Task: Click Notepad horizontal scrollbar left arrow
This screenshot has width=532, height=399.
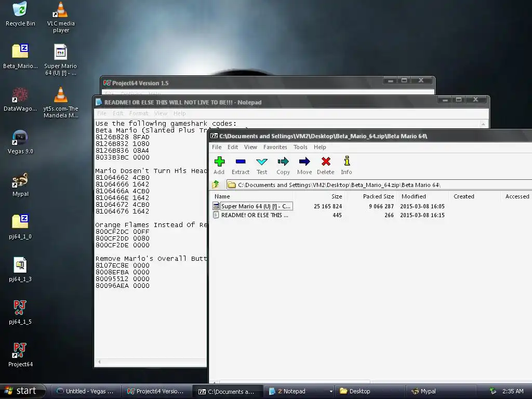Action: [x=99, y=362]
